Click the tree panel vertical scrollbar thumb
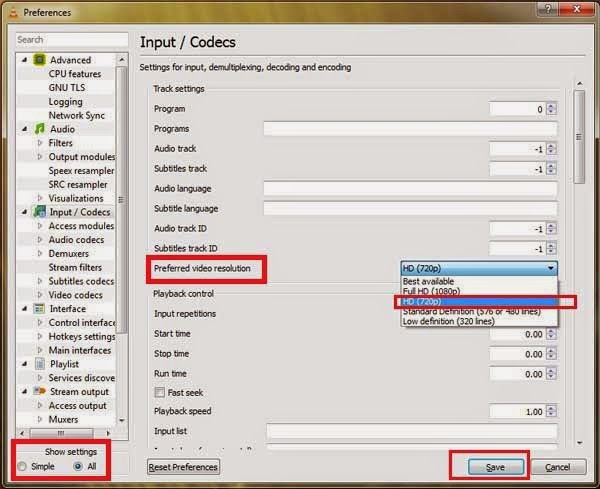This screenshot has height=489, width=600. click(121, 199)
